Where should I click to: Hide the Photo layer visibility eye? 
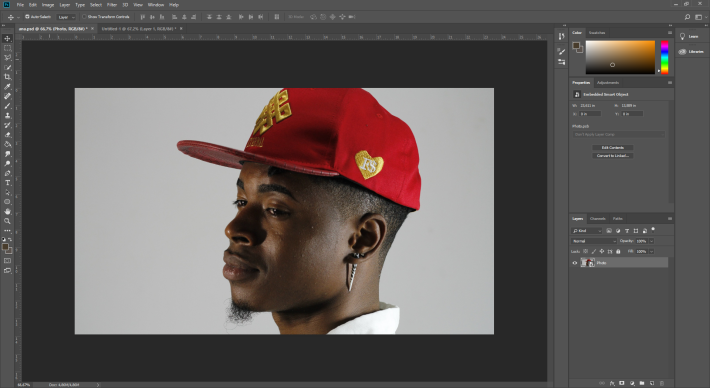[575, 263]
